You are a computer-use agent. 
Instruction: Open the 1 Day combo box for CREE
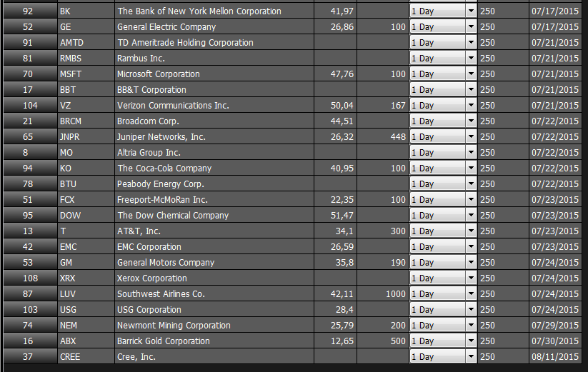[x=443, y=356]
